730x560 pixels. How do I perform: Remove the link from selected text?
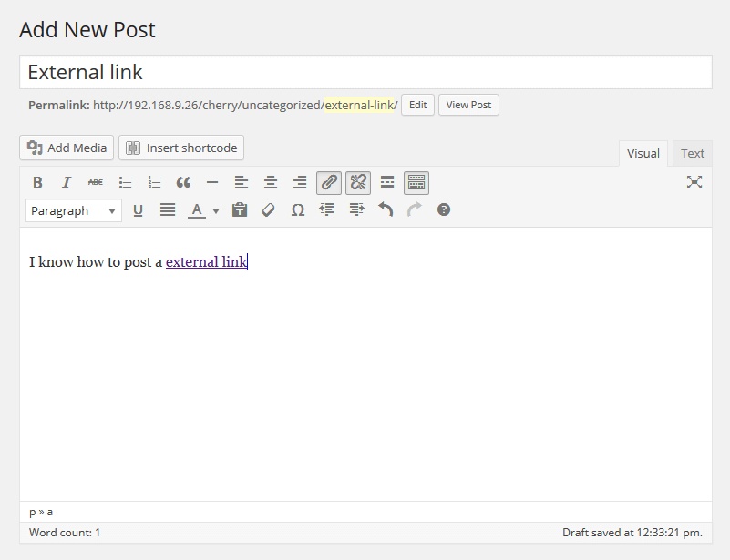(x=358, y=182)
